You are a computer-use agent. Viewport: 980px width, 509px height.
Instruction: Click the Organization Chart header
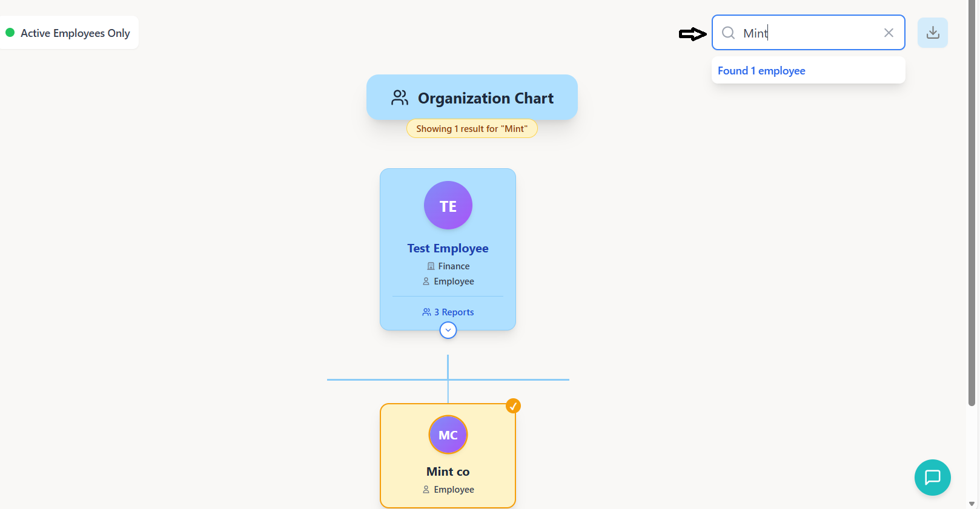pyautogui.click(x=485, y=98)
